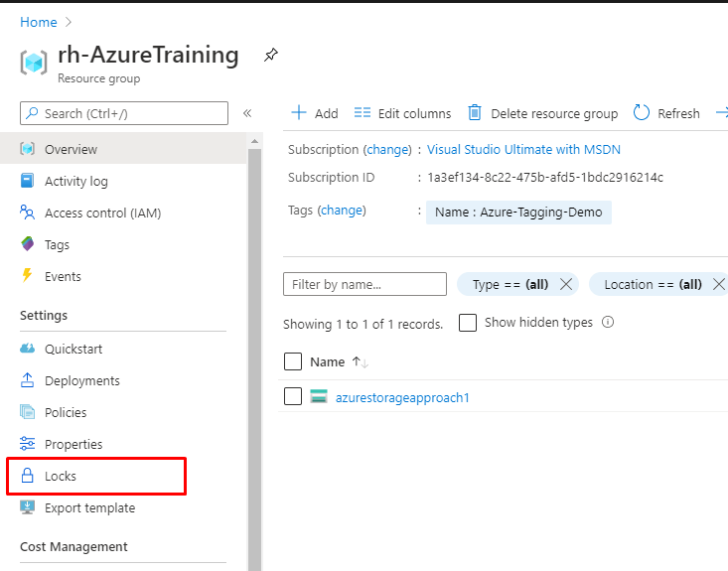Image resolution: width=728 pixels, height=571 pixels.
Task: Click the Properties sliders icon
Action: (x=28, y=444)
